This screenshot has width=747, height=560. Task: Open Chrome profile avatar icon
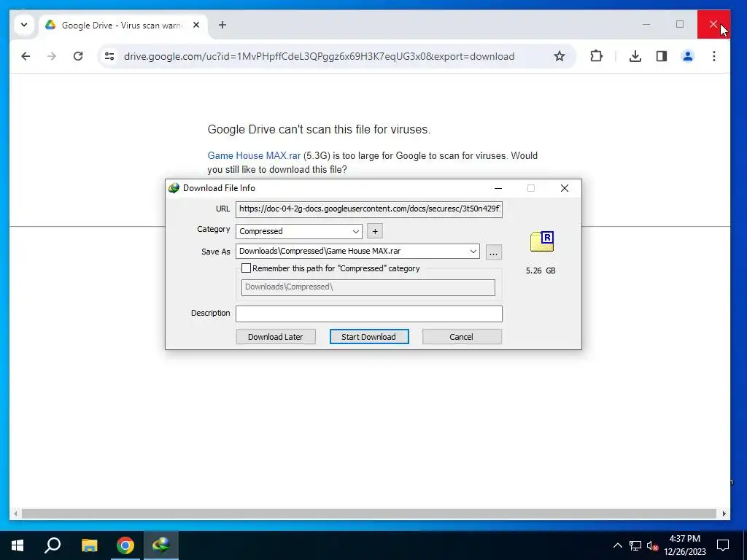coord(687,56)
